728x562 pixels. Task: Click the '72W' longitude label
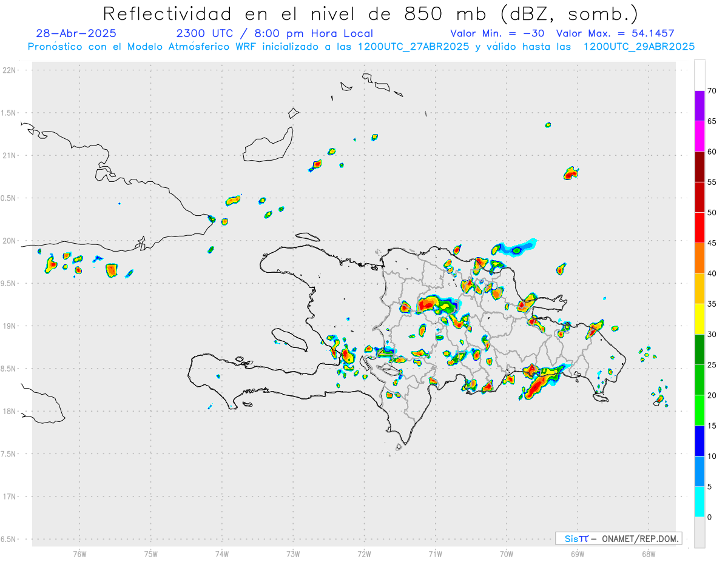(364, 554)
